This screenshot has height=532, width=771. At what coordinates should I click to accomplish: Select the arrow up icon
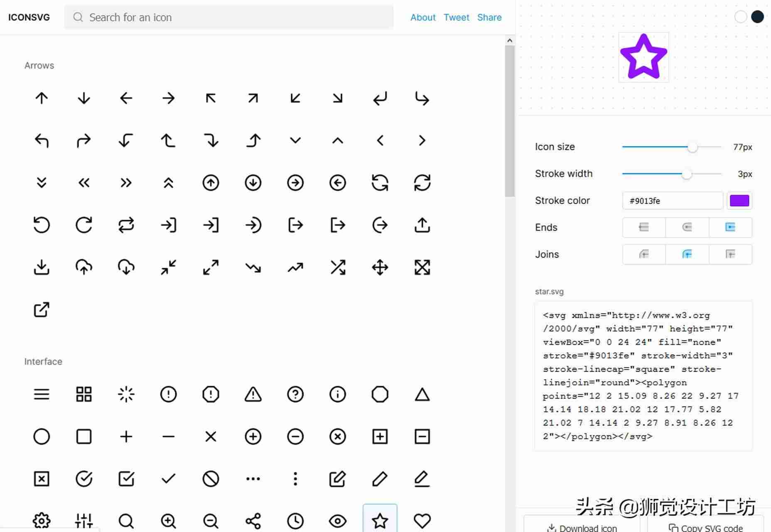click(42, 98)
